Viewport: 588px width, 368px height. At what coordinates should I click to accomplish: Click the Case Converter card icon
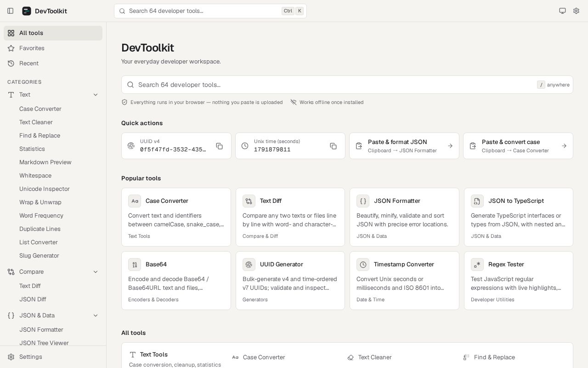[135, 201]
